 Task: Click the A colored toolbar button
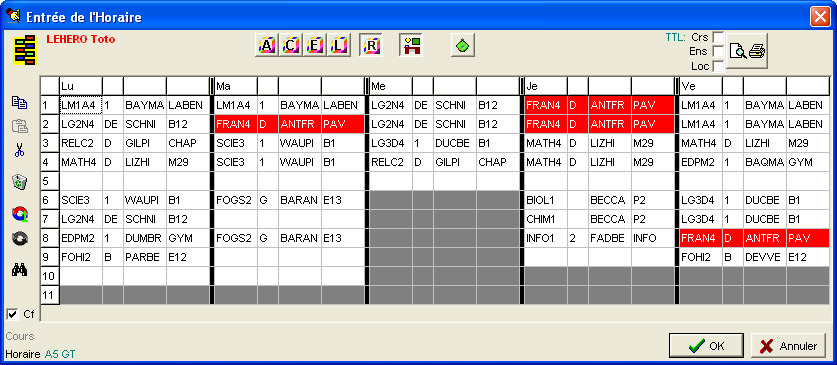267,46
